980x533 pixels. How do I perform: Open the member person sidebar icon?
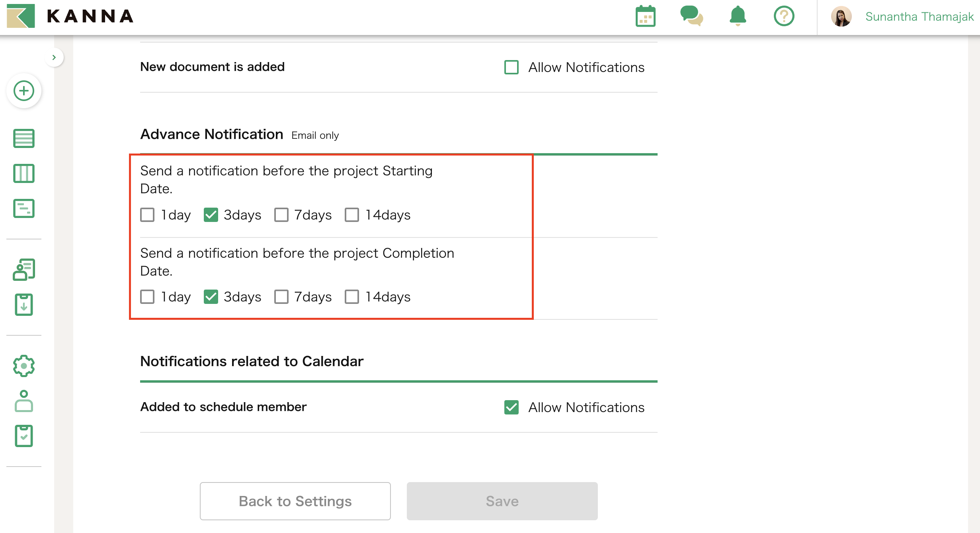coord(24,401)
